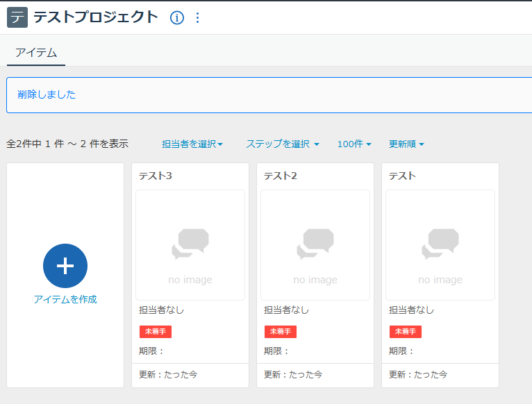Switch to the アイテム tab
Image resolution: width=532 pixels, height=404 pixels.
[x=36, y=53]
